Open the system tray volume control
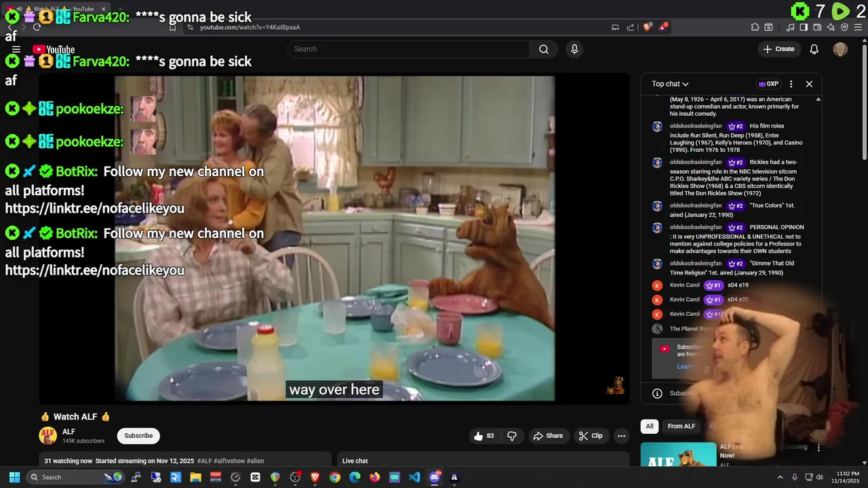This screenshot has height=488, width=868. [x=819, y=477]
